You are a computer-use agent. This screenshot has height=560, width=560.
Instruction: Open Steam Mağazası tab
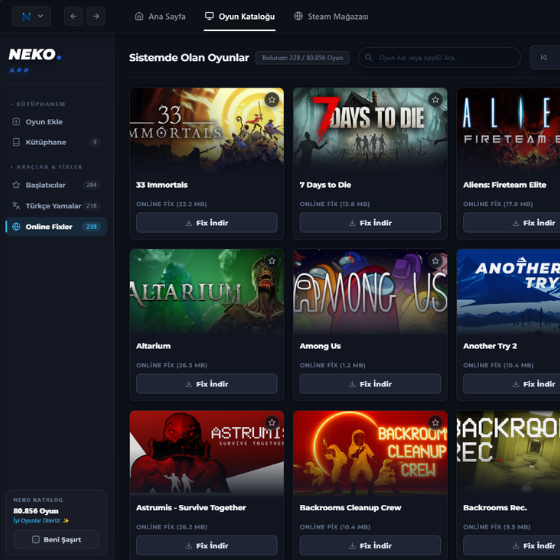pyautogui.click(x=331, y=16)
